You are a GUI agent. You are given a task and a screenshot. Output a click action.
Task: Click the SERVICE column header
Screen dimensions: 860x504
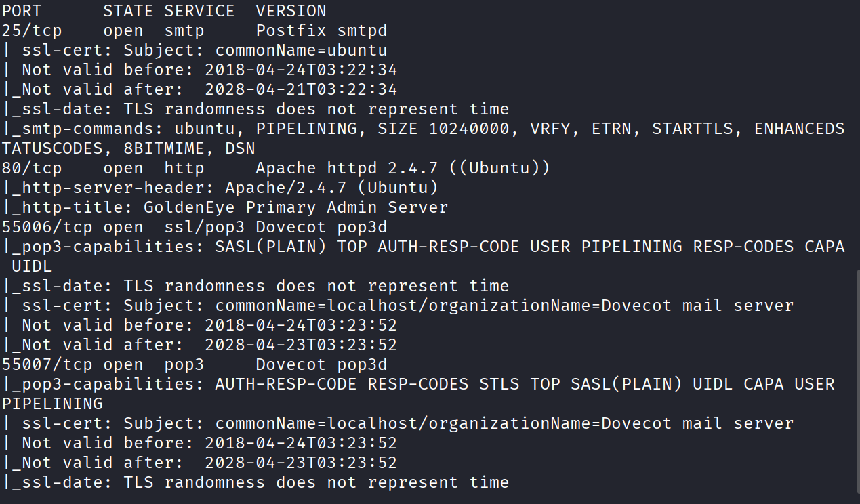click(199, 11)
